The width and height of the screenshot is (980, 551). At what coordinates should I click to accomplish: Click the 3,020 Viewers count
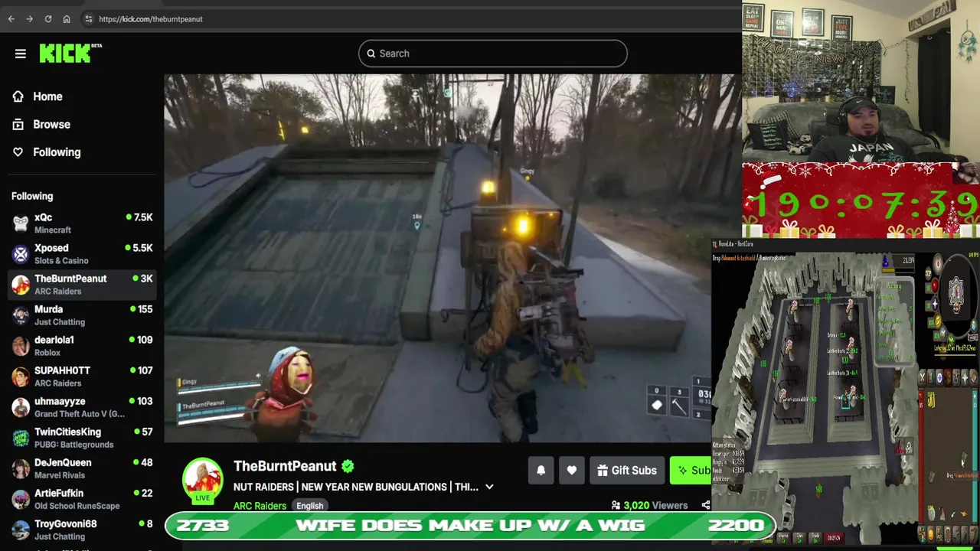648,505
